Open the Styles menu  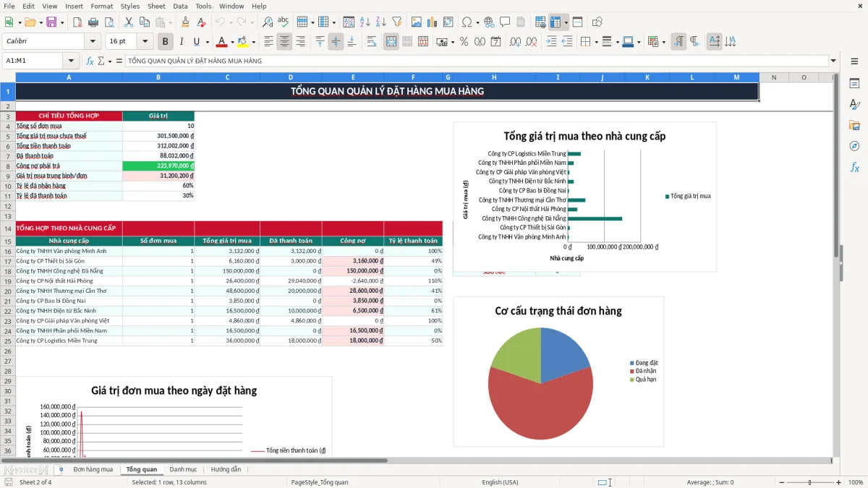pyautogui.click(x=130, y=6)
